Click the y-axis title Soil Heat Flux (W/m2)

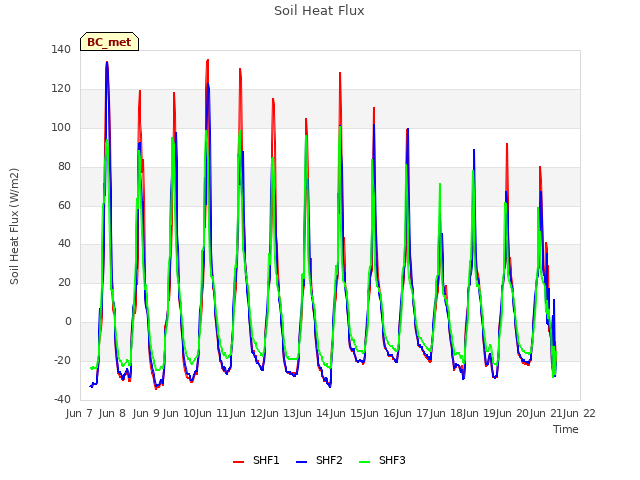[14, 226]
